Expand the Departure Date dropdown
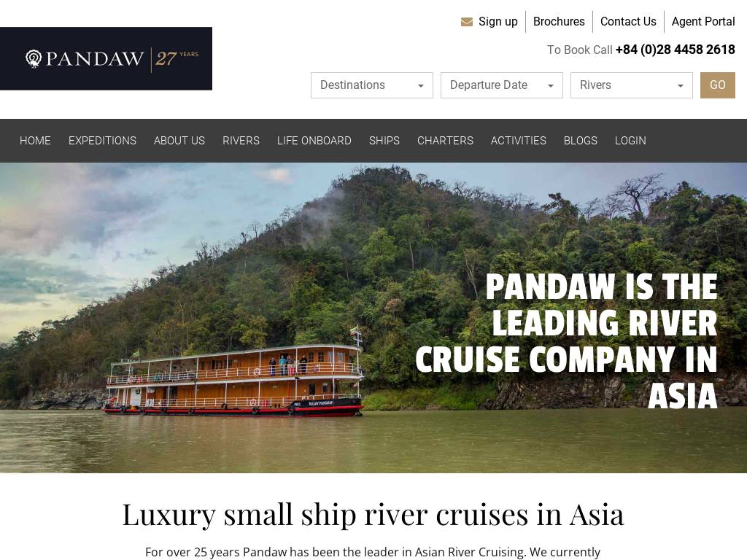Screen dimensions: 747x560 502,85
